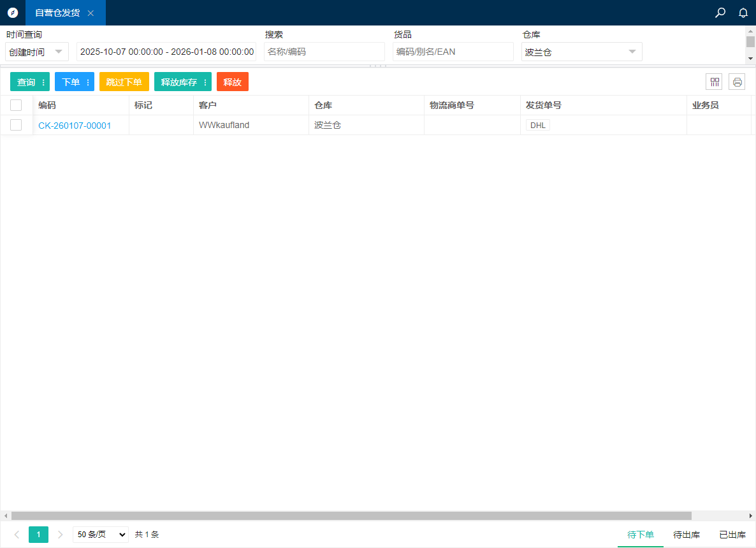756x548 pixels.
Task: Open the search magnifier icon
Action: coord(720,13)
